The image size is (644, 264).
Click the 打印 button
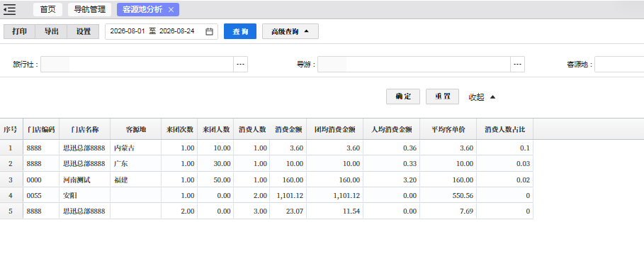[x=19, y=32]
